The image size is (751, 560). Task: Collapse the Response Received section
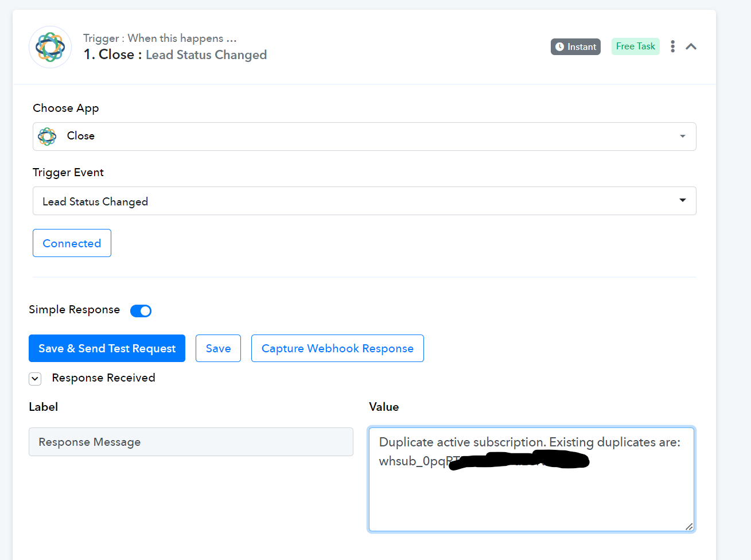[35, 379]
